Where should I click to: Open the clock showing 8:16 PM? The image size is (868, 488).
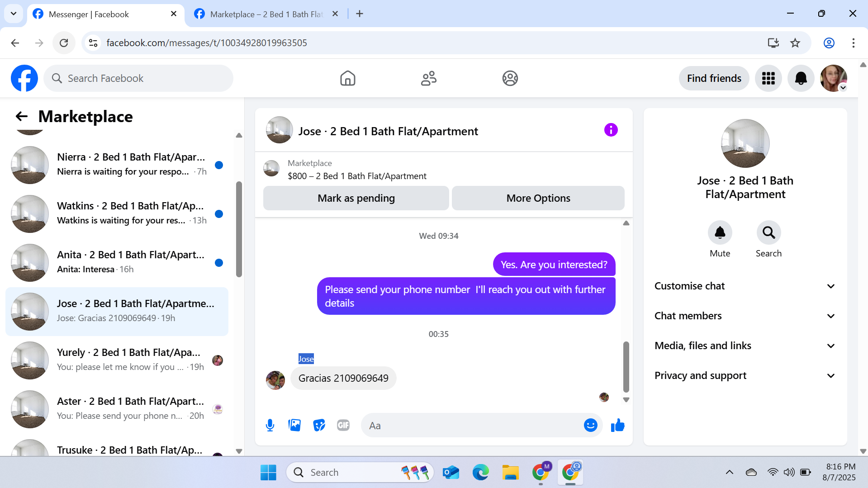839,472
